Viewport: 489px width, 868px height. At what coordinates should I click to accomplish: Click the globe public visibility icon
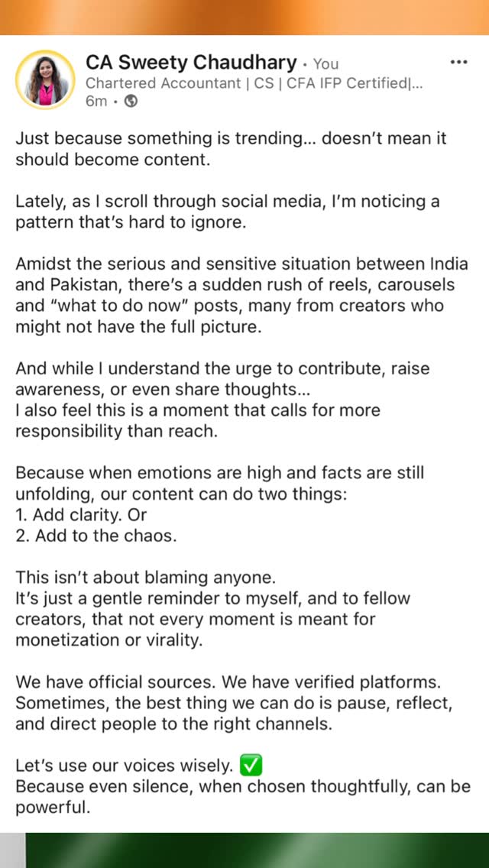pos(131,102)
